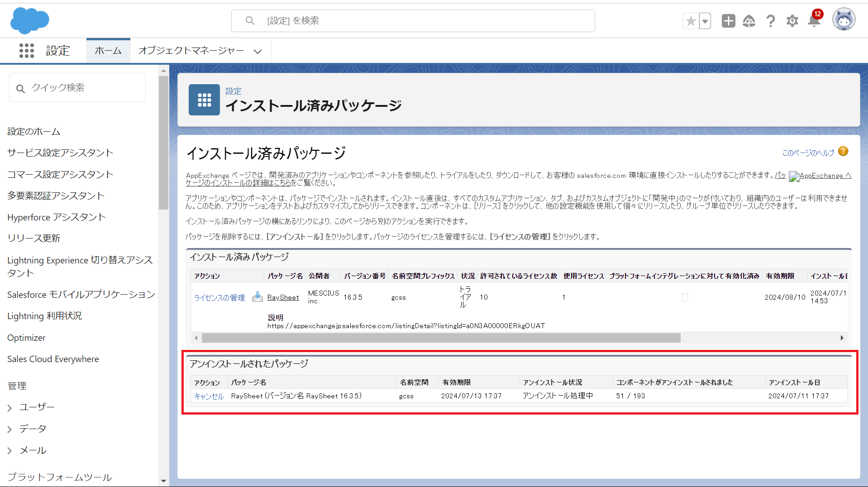
Task: Toggle the platform integration checkbox for RaySheet
Action: click(x=685, y=297)
